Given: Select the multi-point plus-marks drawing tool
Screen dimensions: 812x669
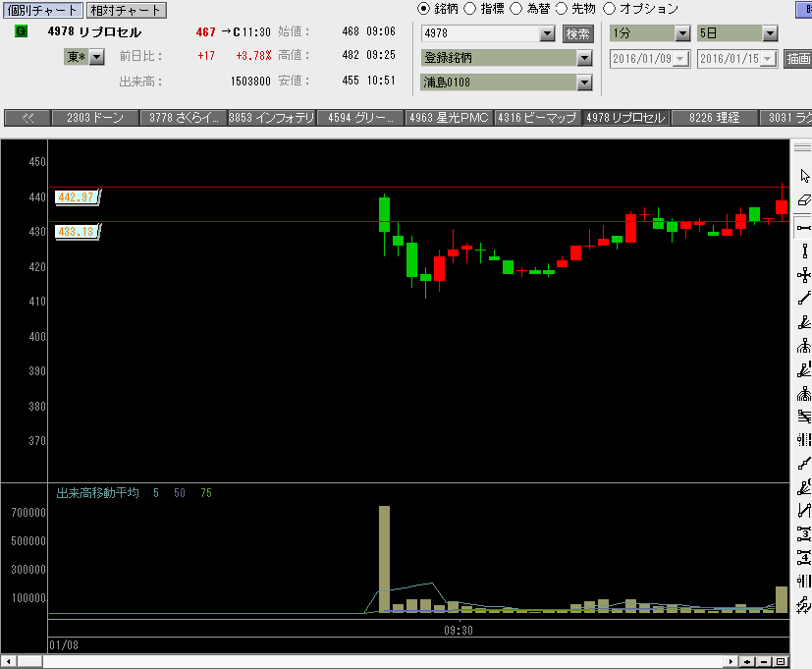Looking at the screenshot, I should pyautogui.click(x=804, y=605).
